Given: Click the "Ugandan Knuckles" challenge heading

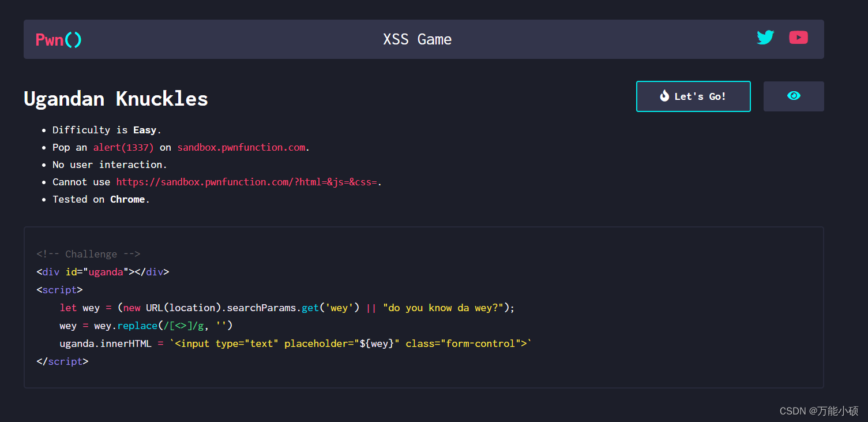Looking at the screenshot, I should (115, 99).
